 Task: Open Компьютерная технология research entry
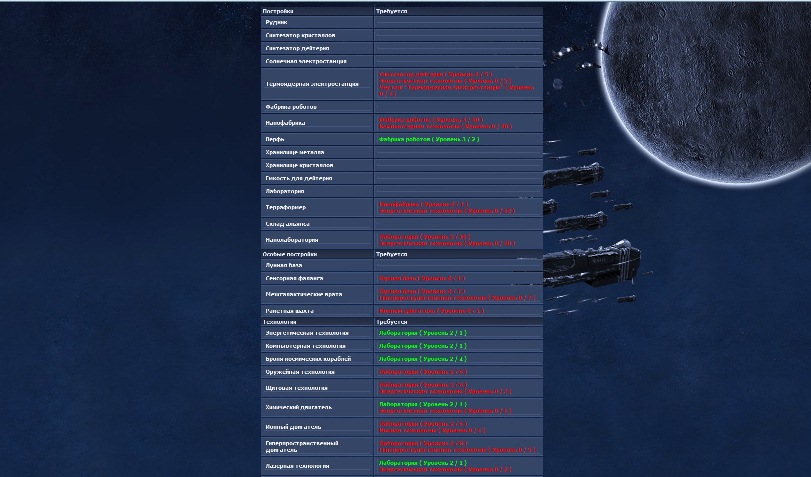307,346
